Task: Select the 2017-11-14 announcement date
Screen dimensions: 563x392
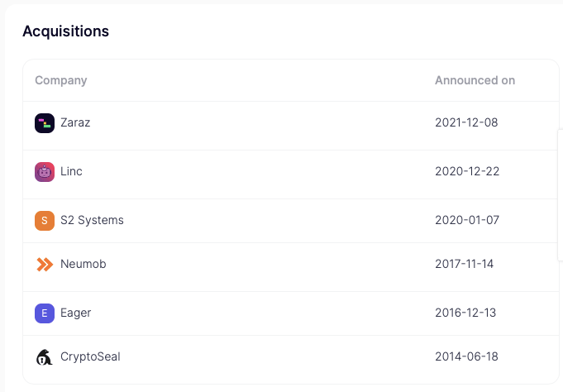Action: (465, 264)
